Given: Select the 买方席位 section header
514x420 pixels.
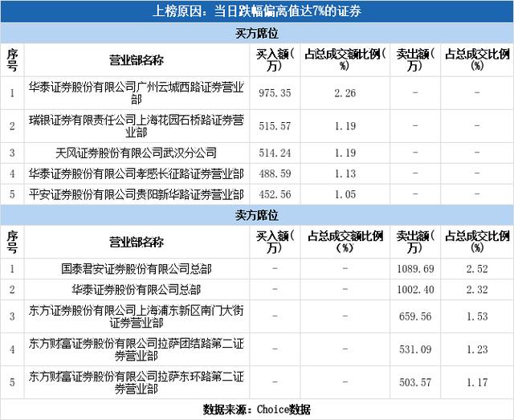Looking at the screenshot, I should (257, 33).
